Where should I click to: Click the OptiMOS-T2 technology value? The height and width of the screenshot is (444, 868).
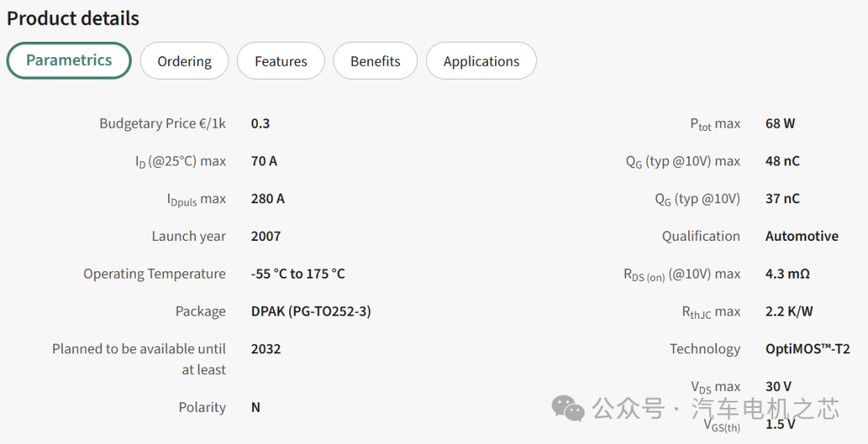808,349
